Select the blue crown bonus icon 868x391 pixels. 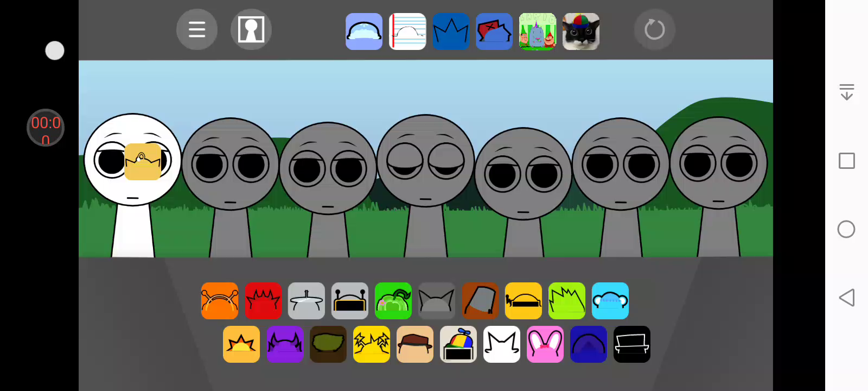[x=451, y=31]
